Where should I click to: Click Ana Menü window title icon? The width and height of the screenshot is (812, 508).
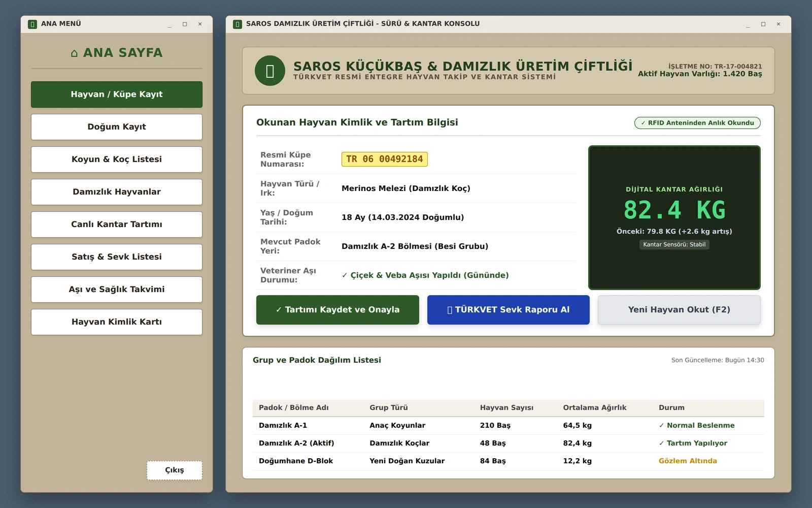point(32,24)
